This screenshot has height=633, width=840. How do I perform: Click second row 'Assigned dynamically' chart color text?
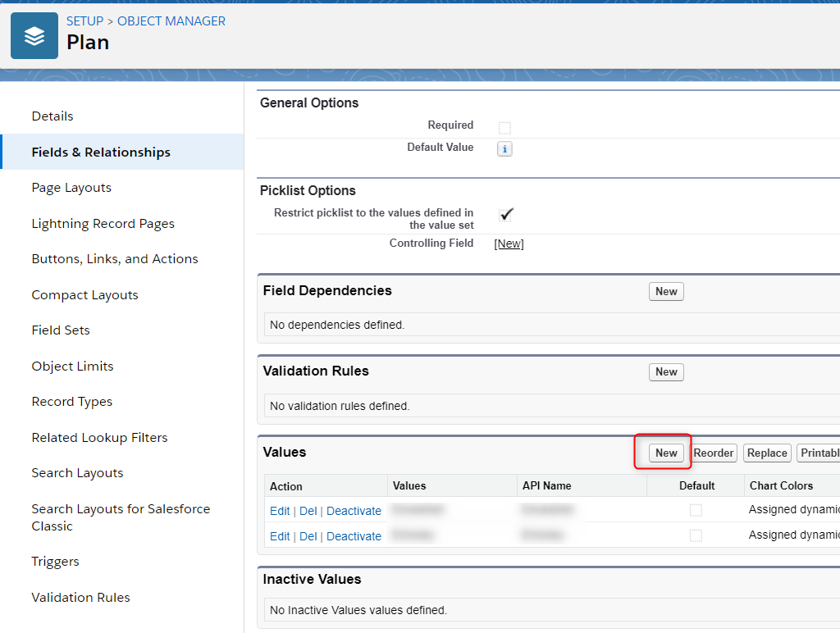tap(794, 535)
